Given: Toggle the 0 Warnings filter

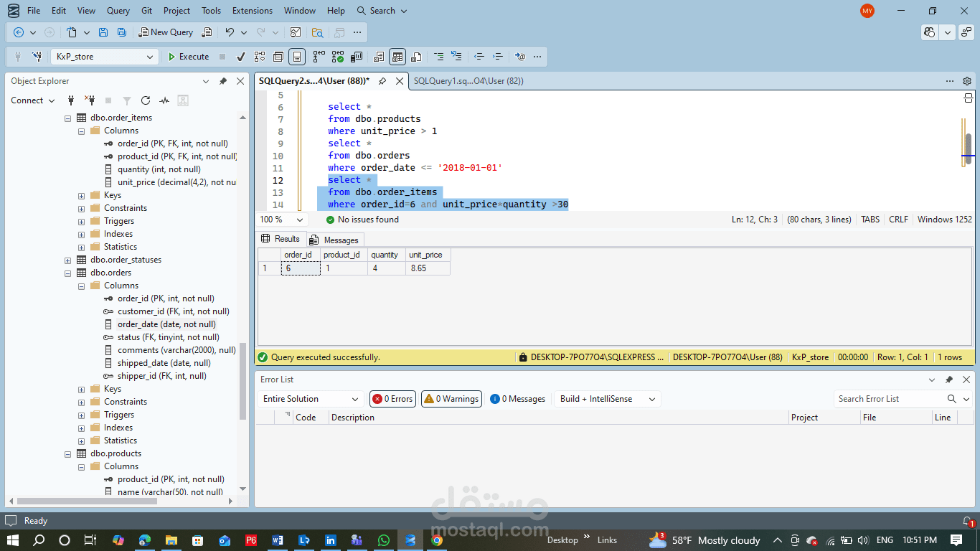Looking at the screenshot, I should [451, 399].
